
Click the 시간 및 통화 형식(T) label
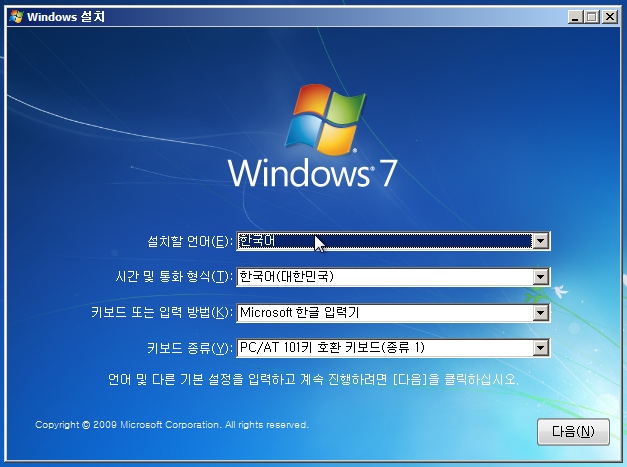[x=174, y=277]
